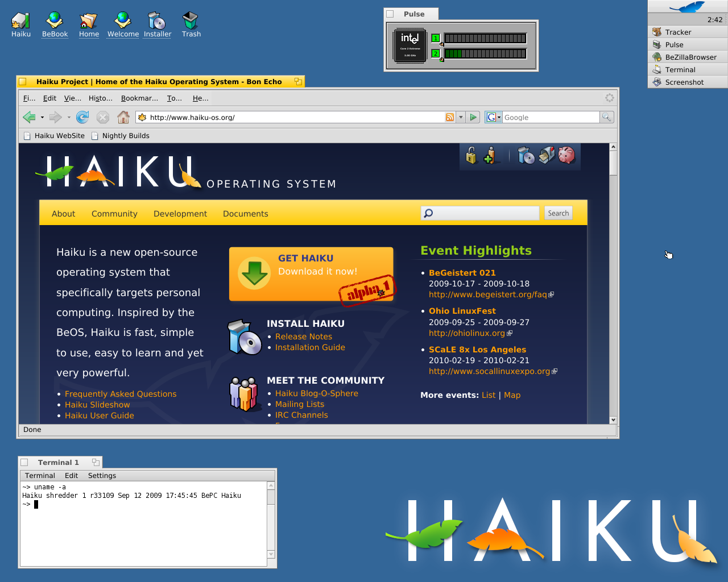Click the RSS feed icon in address bar
This screenshot has height=582, width=728.
(x=450, y=117)
